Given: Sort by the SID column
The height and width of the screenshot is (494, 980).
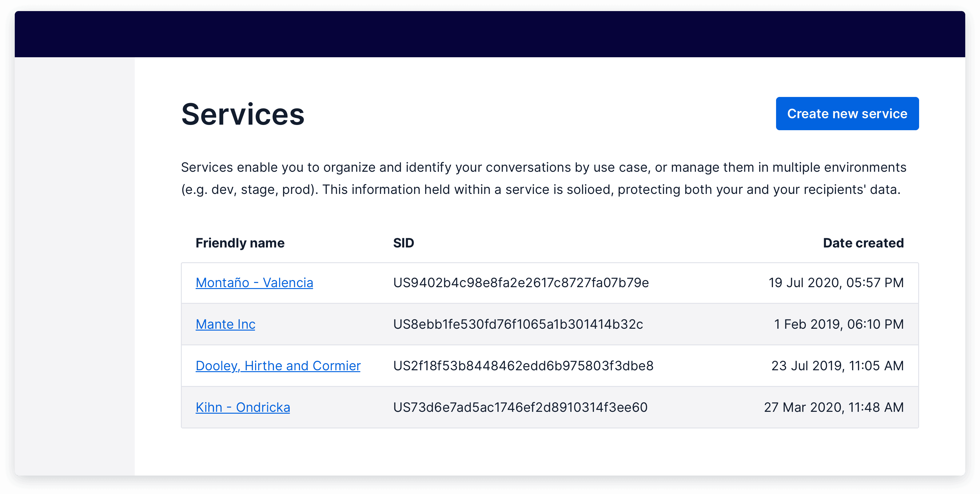Looking at the screenshot, I should click(x=403, y=243).
